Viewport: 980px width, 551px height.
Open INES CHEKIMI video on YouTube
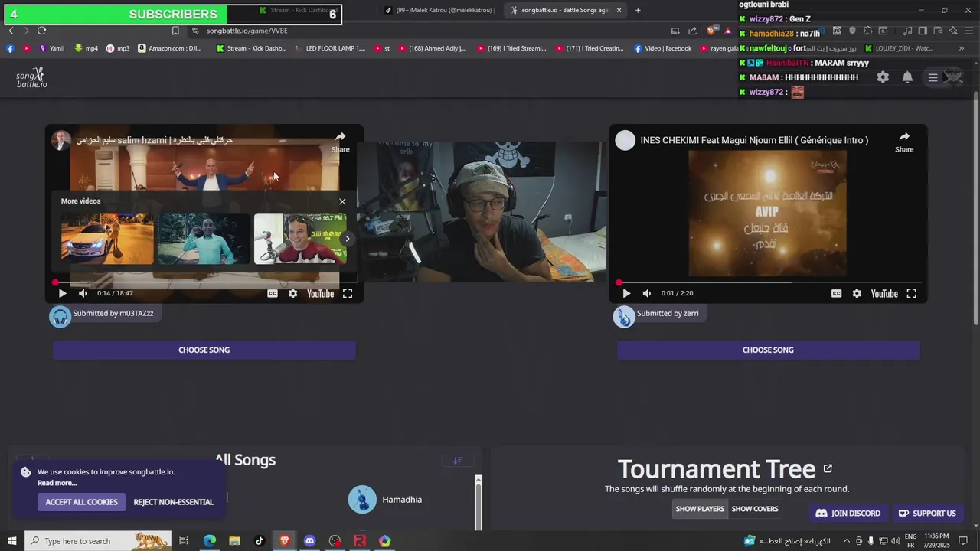[x=884, y=293]
